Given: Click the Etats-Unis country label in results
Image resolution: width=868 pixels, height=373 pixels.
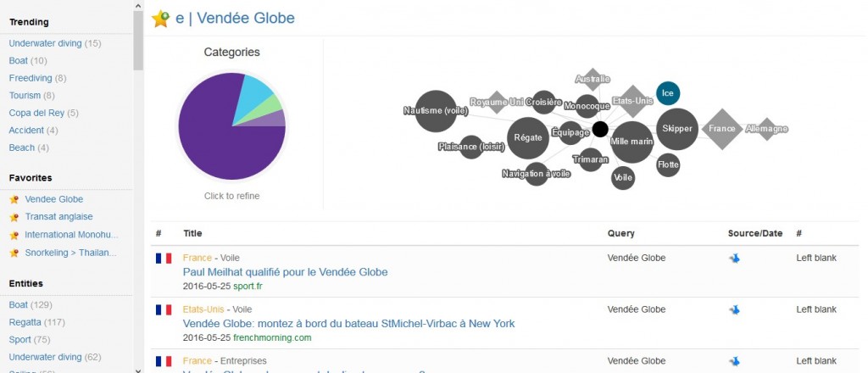Looking at the screenshot, I should 203,309.
